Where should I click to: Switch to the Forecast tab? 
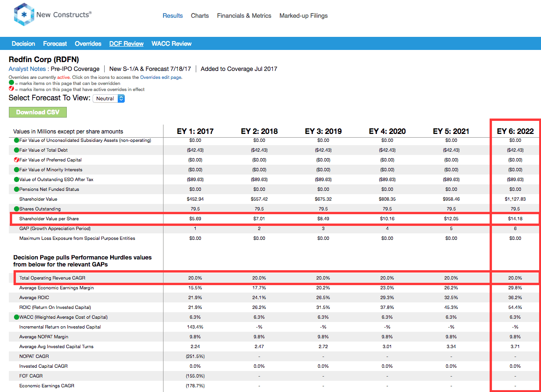coord(55,43)
